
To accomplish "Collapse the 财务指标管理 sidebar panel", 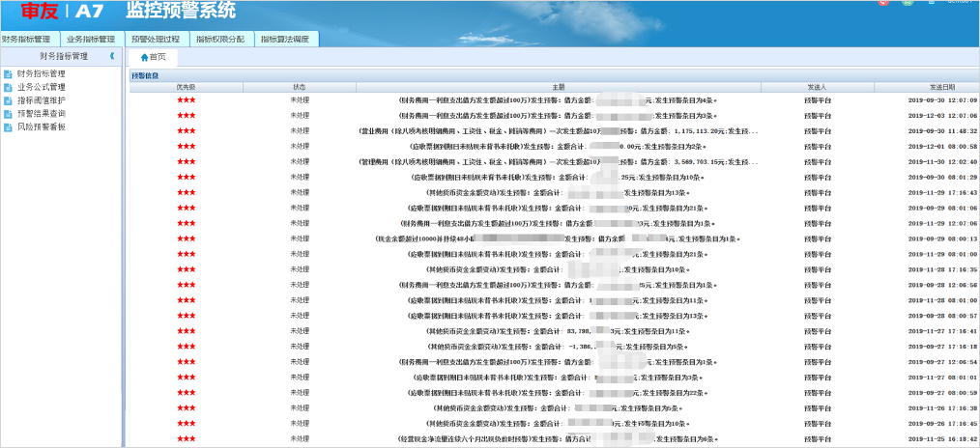I will click(x=112, y=57).
